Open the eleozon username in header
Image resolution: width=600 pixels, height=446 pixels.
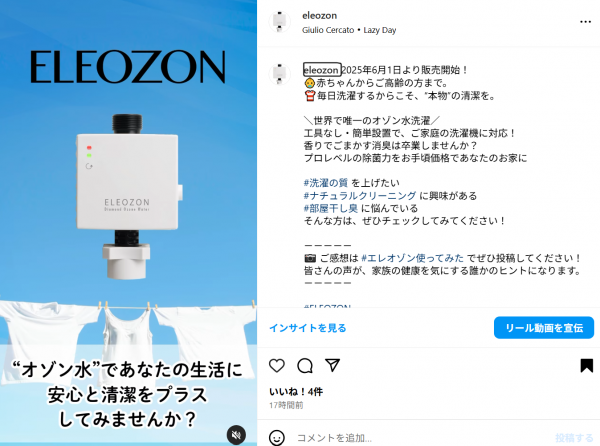320,16
